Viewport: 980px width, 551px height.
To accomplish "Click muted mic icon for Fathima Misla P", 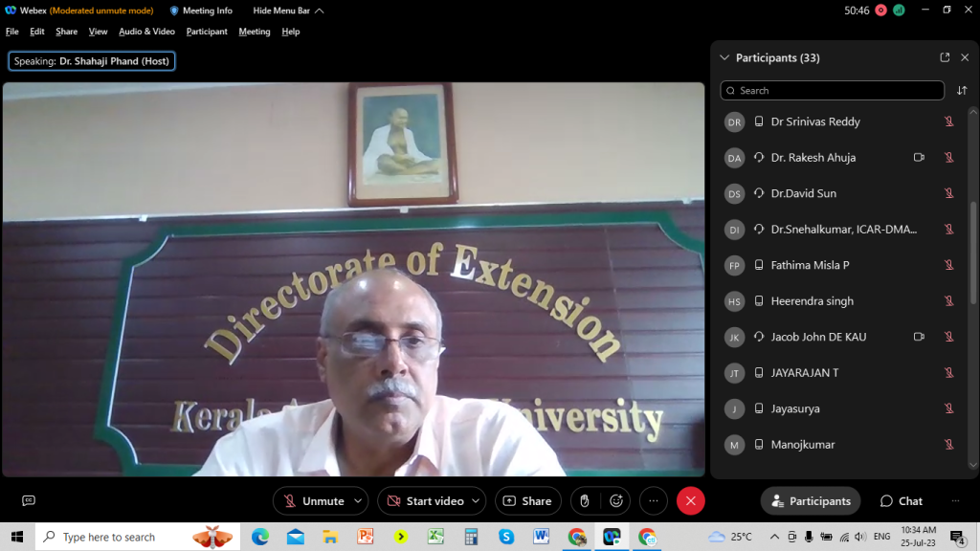I will [948, 266].
